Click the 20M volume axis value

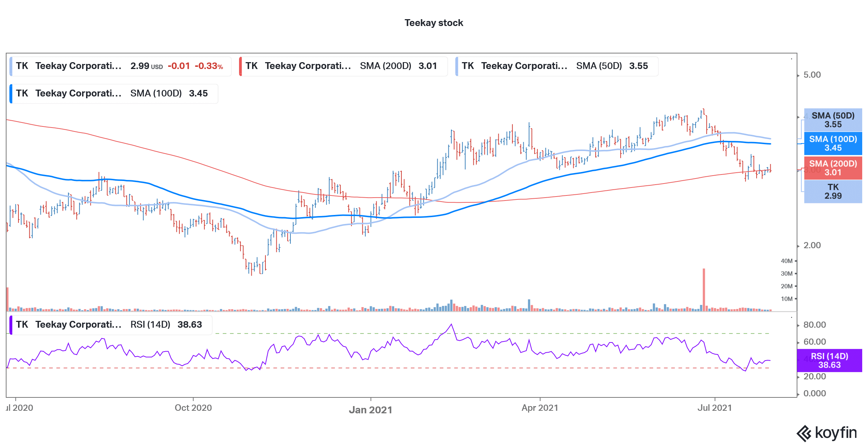click(x=787, y=286)
